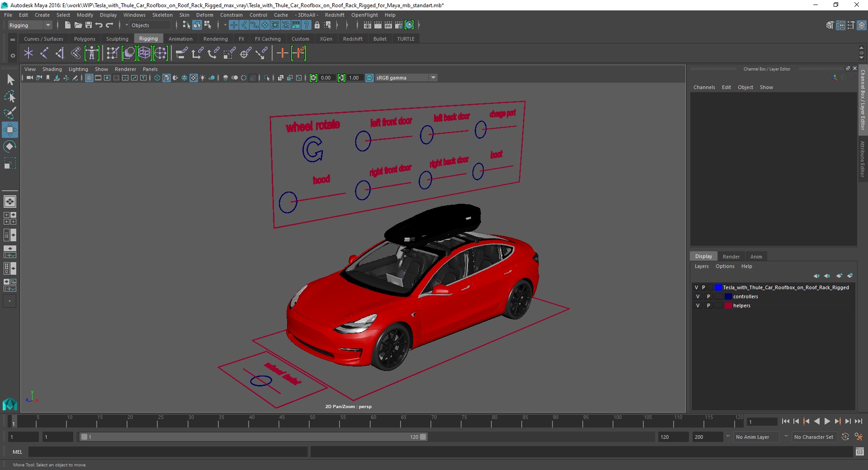This screenshot has height=470, width=868.
Task: Go to the start of the playback range
Action: tap(785, 421)
